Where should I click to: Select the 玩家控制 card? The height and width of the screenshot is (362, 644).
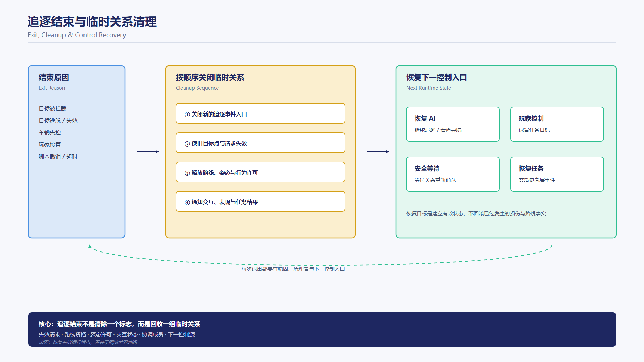click(x=557, y=124)
